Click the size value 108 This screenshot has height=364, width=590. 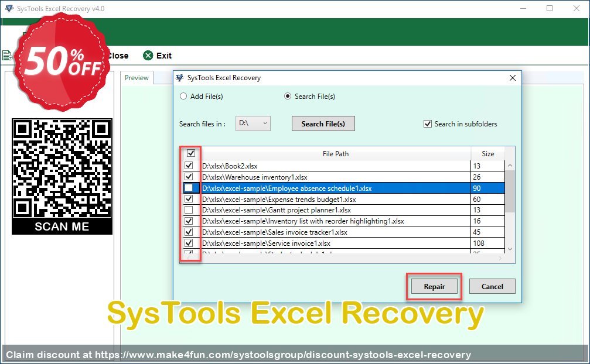[x=479, y=243]
